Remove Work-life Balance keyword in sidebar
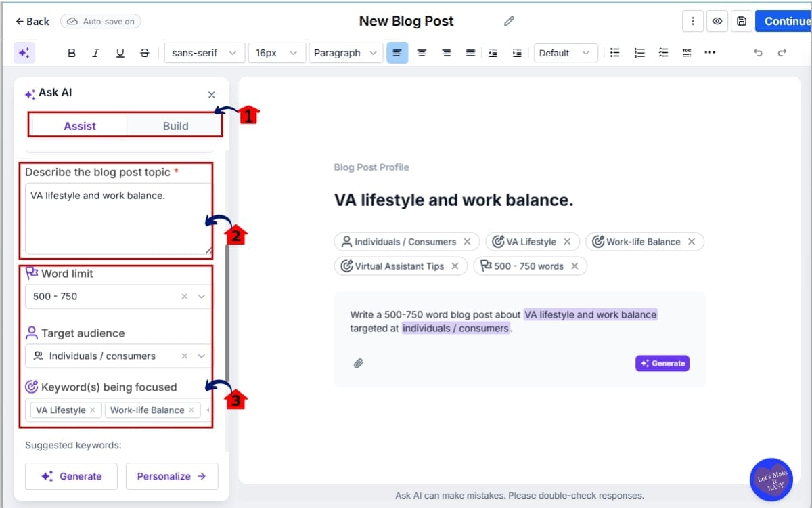This screenshot has width=812, height=508. pyautogui.click(x=191, y=410)
